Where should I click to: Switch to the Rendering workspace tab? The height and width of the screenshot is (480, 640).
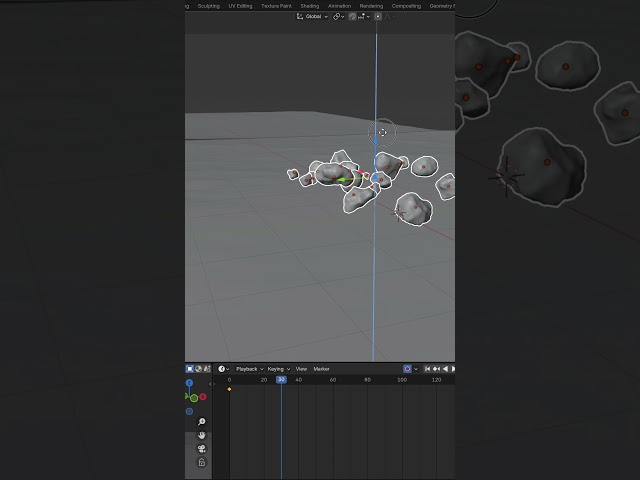pos(371,6)
